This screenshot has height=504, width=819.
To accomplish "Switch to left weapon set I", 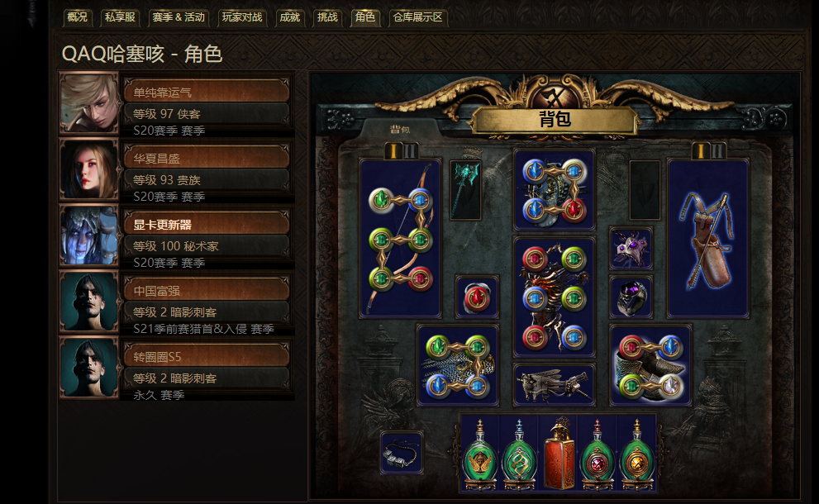I will coord(393,151).
